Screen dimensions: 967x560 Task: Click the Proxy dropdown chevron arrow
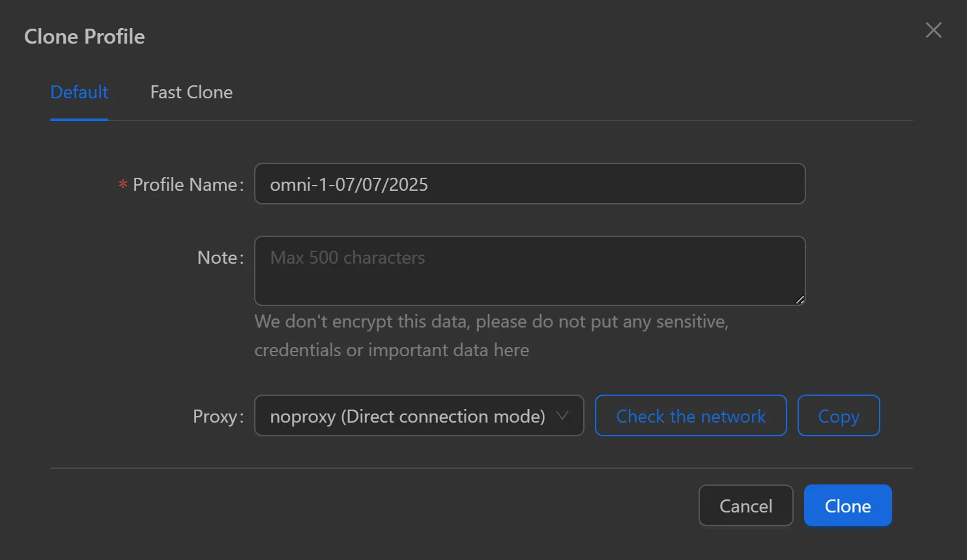562,415
